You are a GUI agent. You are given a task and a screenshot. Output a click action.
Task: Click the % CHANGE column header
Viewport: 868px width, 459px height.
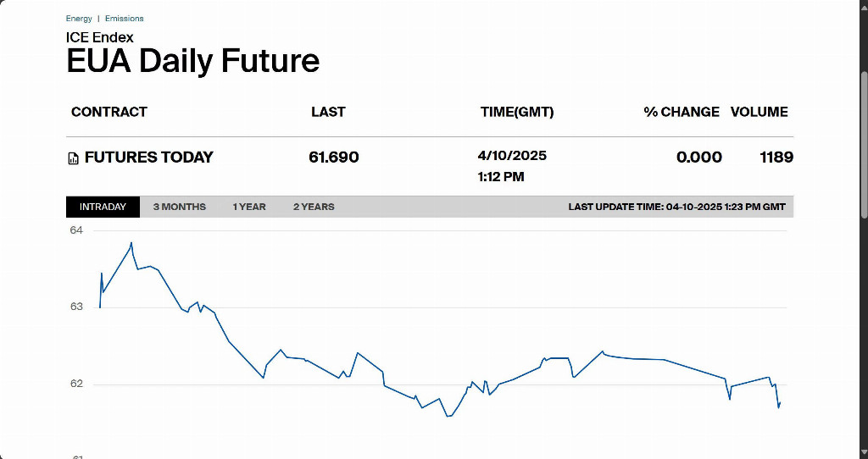[x=682, y=112]
